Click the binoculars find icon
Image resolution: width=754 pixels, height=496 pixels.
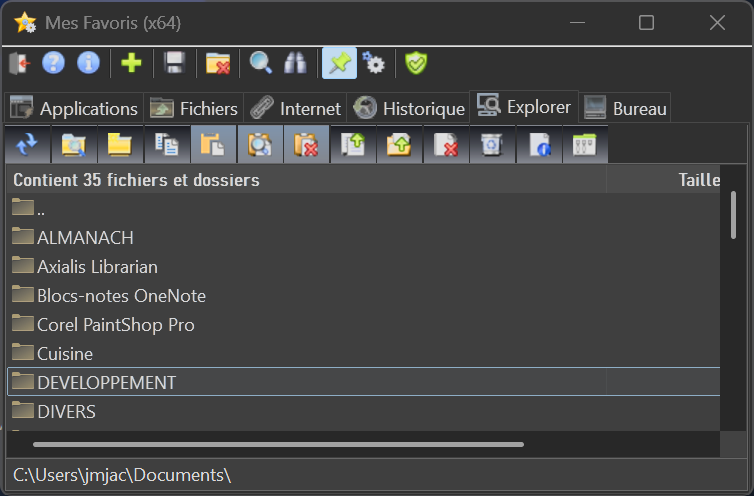[x=296, y=63]
